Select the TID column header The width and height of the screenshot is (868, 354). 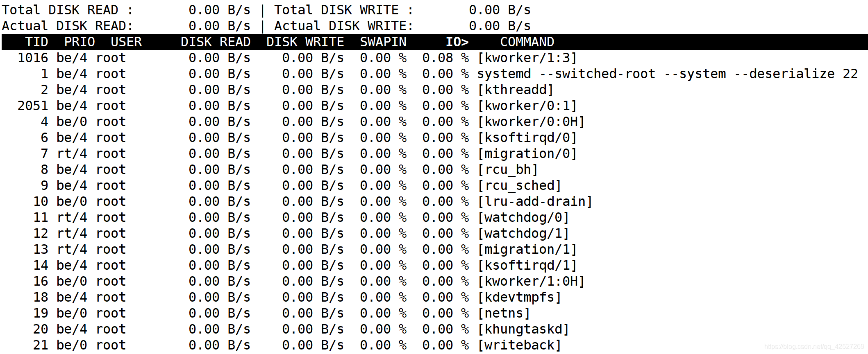pyautogui.click(x=36, y=42)
